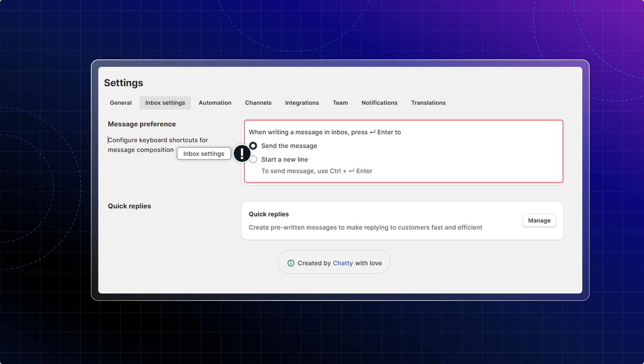Open the Integrations tab

pos(302,103)
